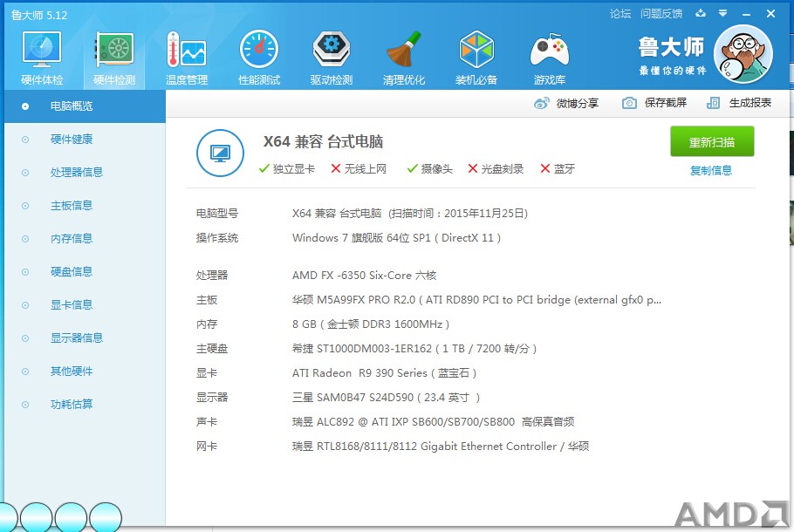Click the 华硕 M5A99FX PRO R2.0 motherboard value
Viewport: 794px width, 532px height.
(x=476, y=300)
